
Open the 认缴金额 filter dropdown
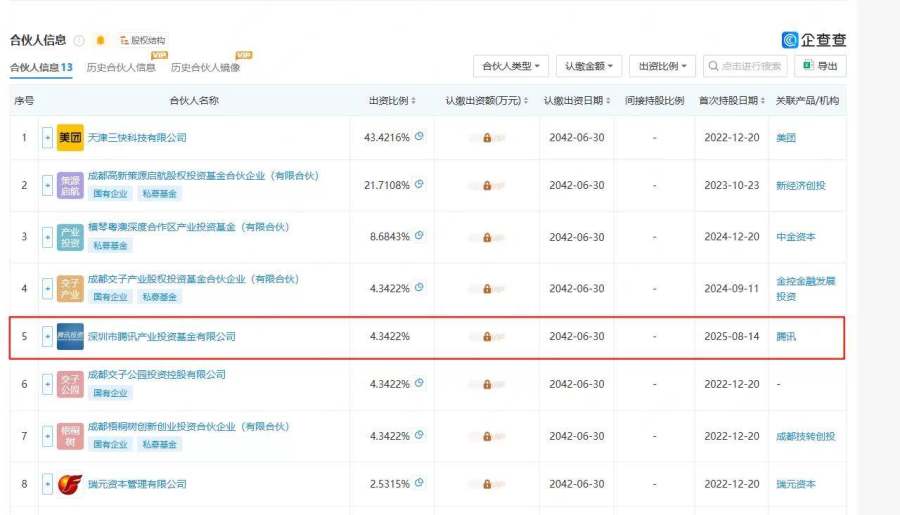[x=588, y=66]
